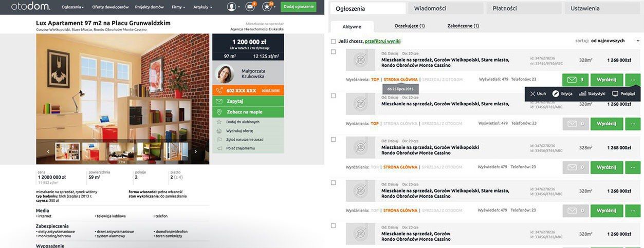Open Oferty deweloperów in top navigation

coord(111,7)
